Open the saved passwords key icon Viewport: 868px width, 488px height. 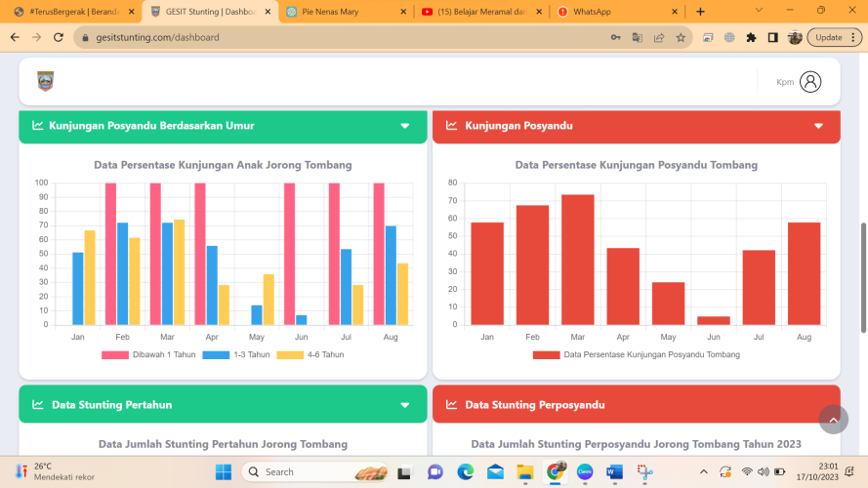615,37
